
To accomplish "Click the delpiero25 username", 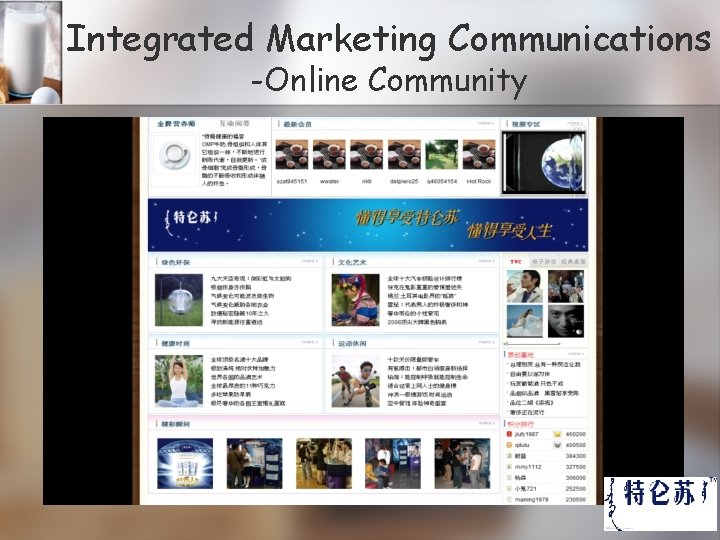I will pyautogui.click(x=404, y=181).
